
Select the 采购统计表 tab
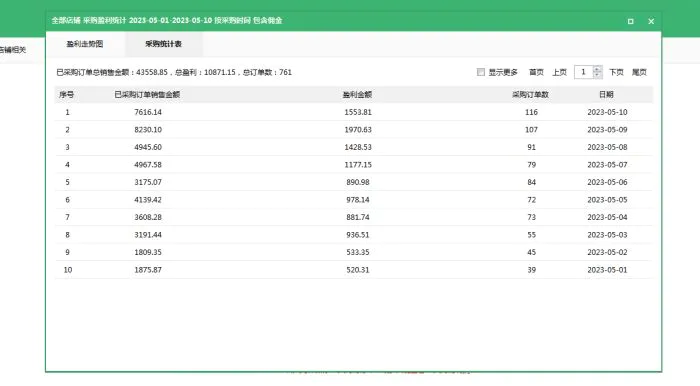click(163, 44)
